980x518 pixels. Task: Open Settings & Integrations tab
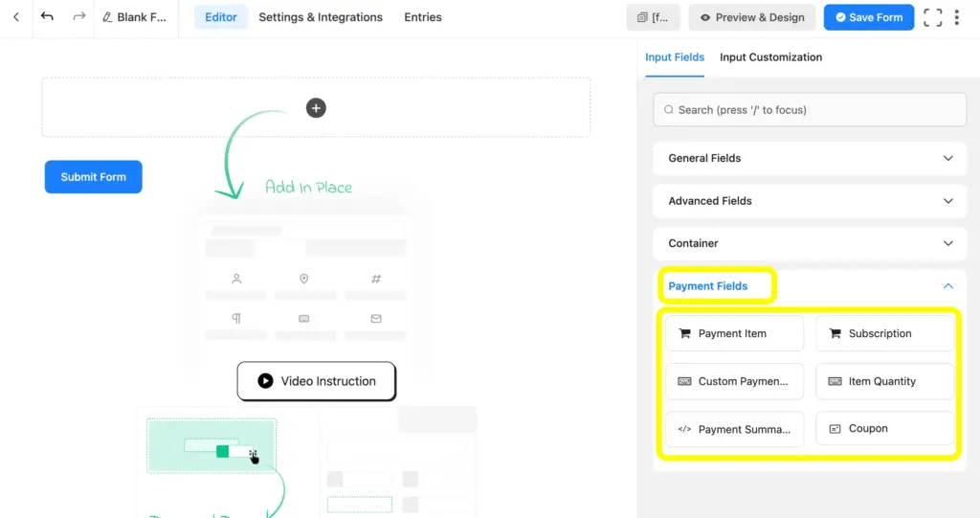[321, 17]
